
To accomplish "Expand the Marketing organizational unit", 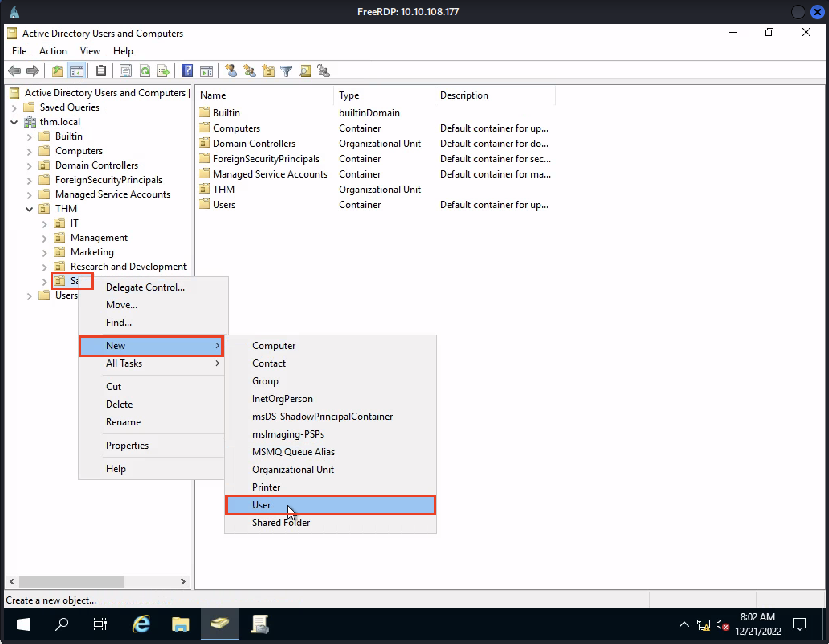I will click(44, 252).
